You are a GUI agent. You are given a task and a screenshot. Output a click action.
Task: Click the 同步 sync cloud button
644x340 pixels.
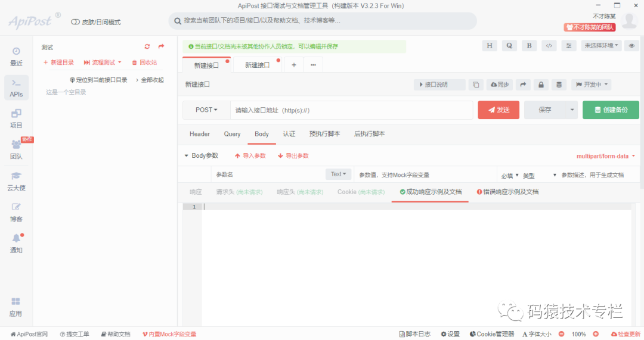click(500, 85)
